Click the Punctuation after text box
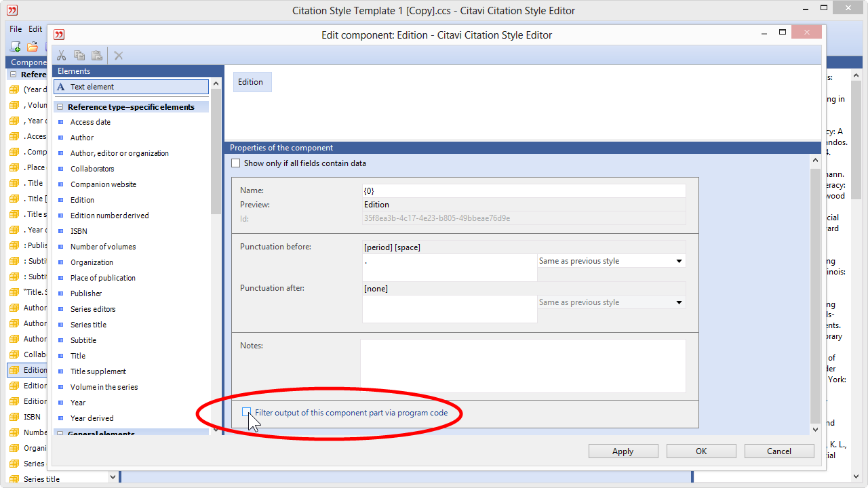Viewport: 868px width, 488px height. 450,309
